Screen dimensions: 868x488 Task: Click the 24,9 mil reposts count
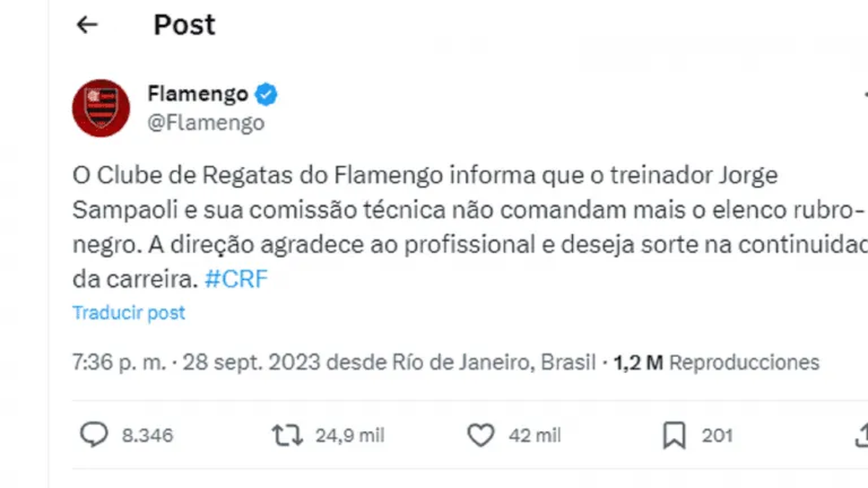point(349,436)
